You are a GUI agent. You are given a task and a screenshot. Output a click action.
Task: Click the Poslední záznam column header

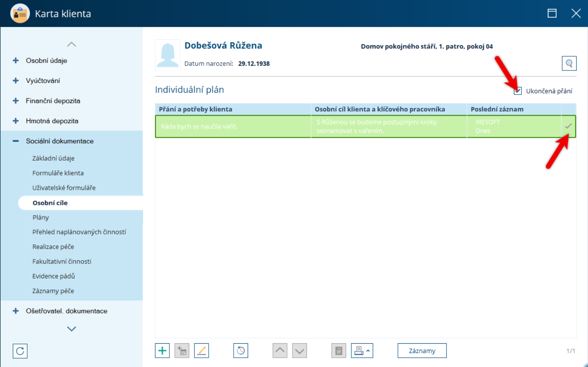[x=514, y=109]
